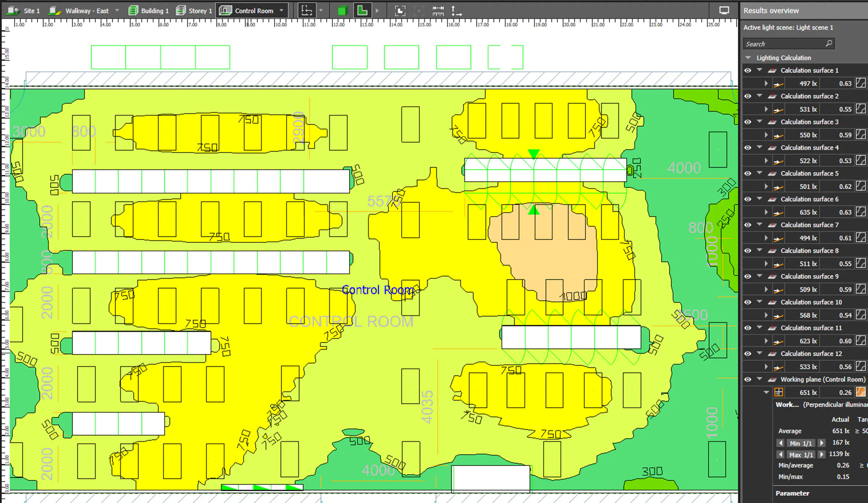Hide Calculation surface 3 with eye icon
Screen dimensions: 868x503
click(747, 122)
